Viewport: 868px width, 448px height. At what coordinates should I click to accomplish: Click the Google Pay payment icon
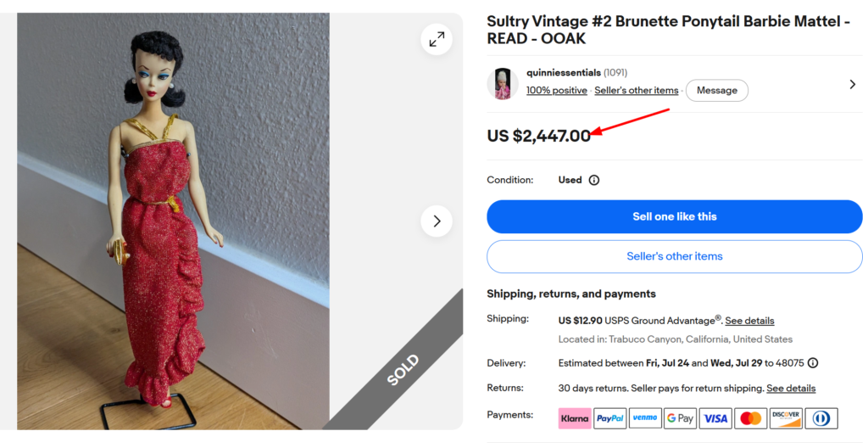pyautogui.click(x=680, y=418)
